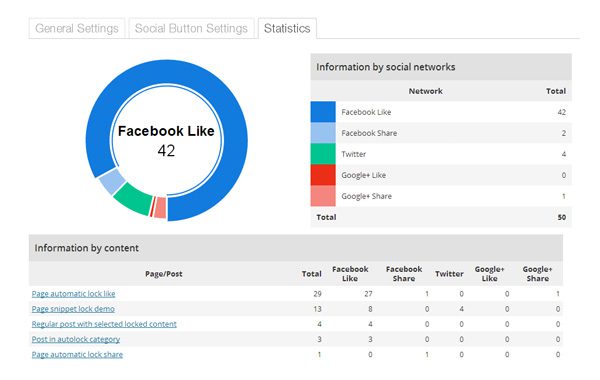The image size is (600, 380).
Task: Click the Facebook Like total value 42
Action: pyautogui.click(x=562, y=112)
